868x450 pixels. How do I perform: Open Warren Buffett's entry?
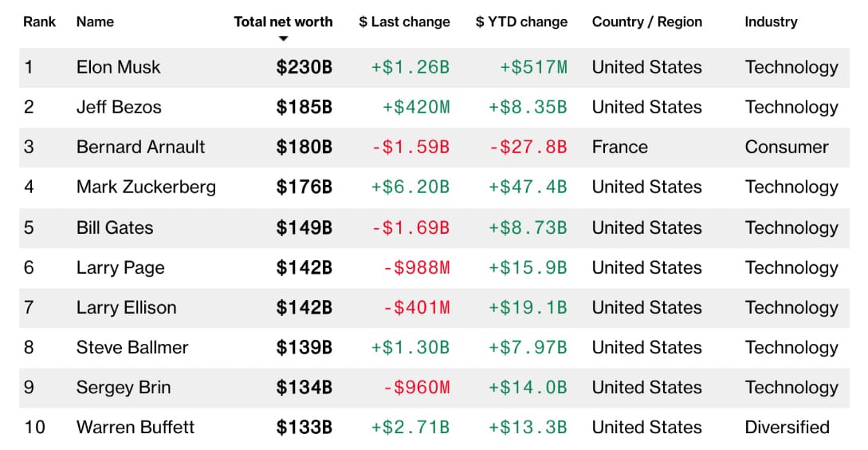pos(136,427)
